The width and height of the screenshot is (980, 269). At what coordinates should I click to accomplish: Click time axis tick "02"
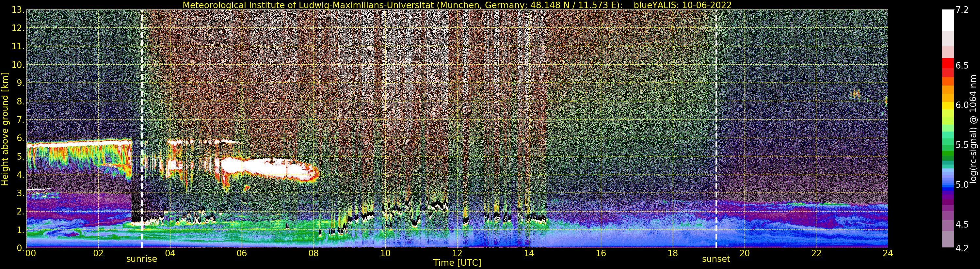click(98, 253)
